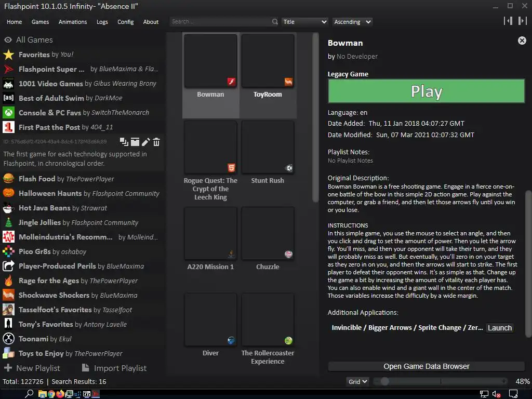This screenshot has height=399, width=532.
Task: Click the Toonami playlist icon
Action: [x=8, y=339]
